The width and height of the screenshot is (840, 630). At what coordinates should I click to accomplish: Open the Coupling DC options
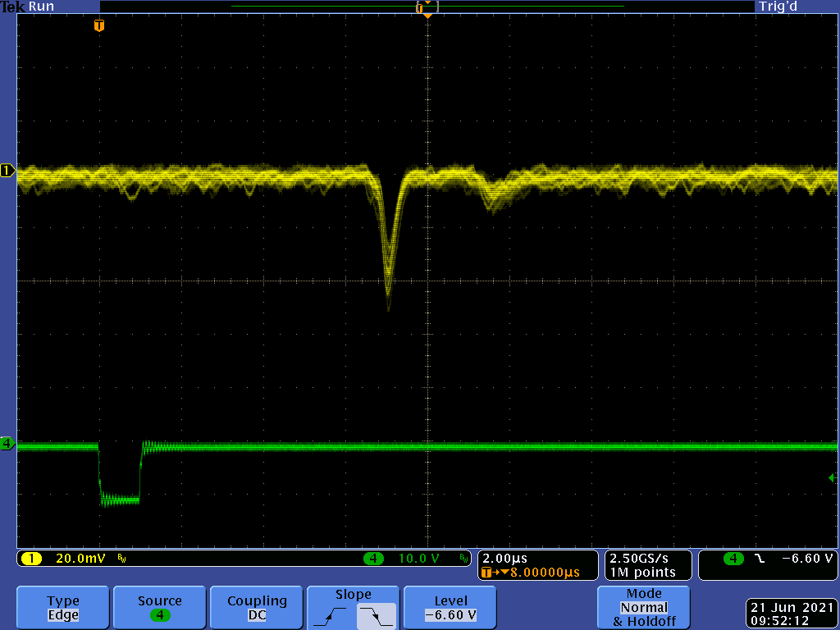point(257,608)
